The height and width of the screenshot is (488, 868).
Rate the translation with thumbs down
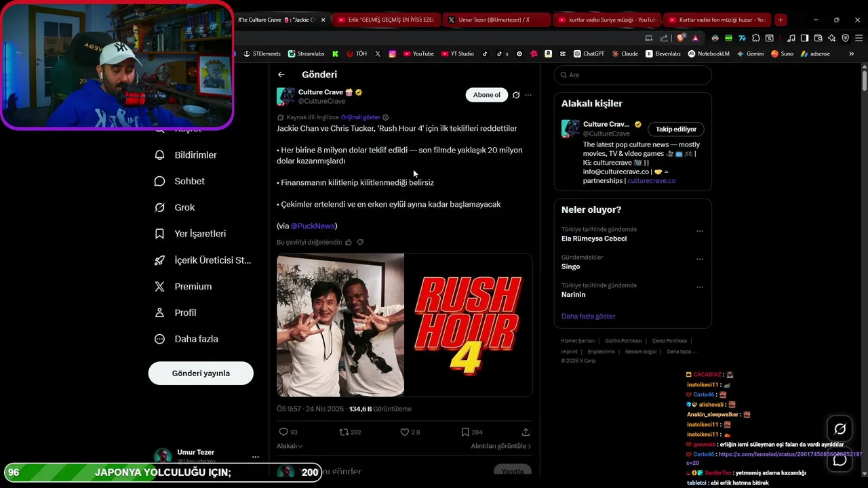pyautogui.click(x=360, y=242)
